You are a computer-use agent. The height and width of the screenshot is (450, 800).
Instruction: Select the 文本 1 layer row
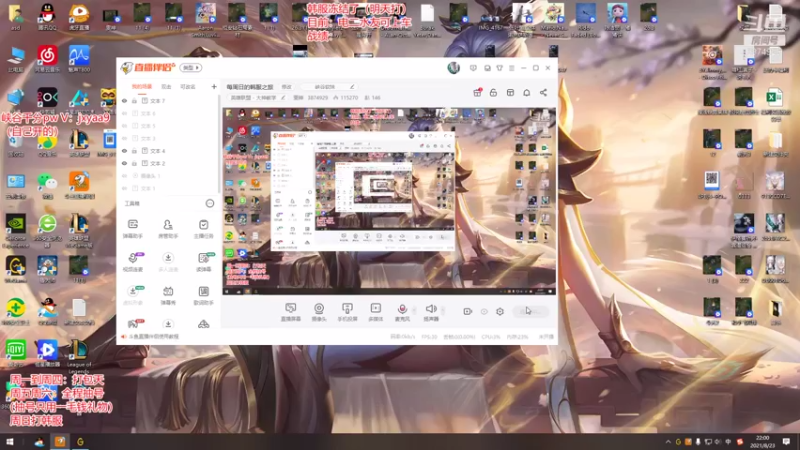point(169,188)
